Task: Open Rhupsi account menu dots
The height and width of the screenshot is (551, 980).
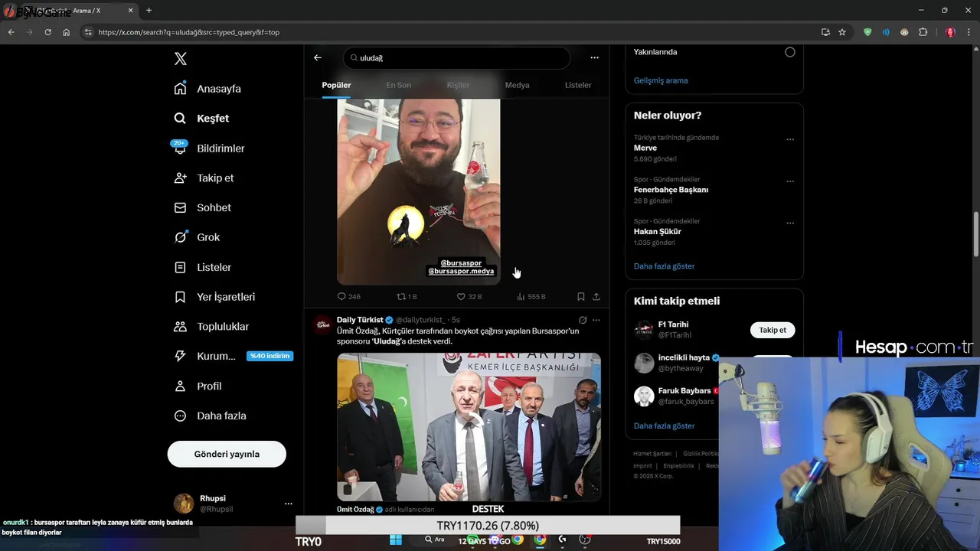Action: point(289,504)
